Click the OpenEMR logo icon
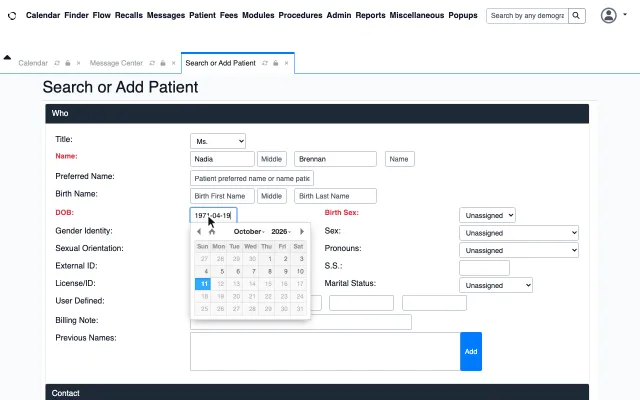Screen dimensions: 640x400 pyautogui.click(x=12, y=16)
